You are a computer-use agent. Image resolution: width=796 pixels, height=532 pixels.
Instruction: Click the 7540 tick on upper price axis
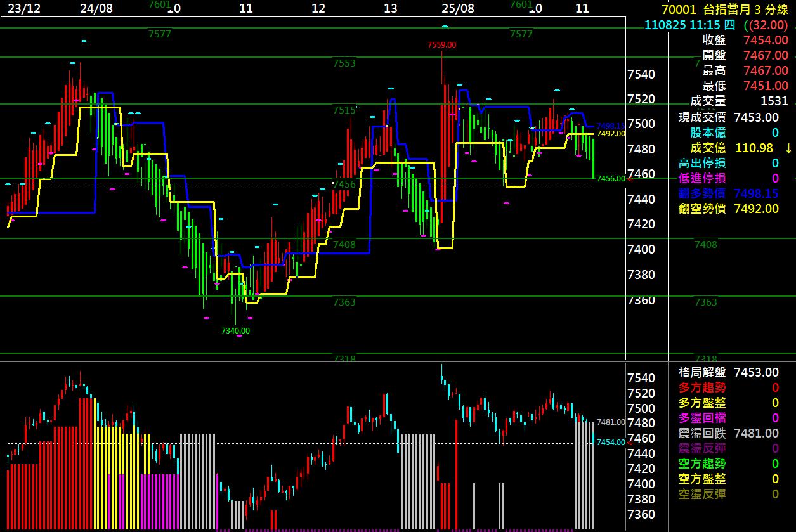641,74
